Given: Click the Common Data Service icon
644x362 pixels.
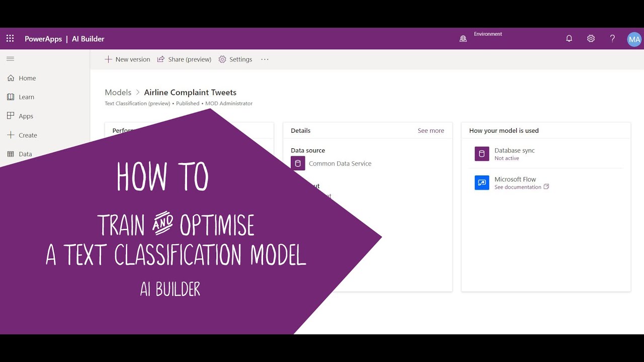Looking at the screenshot, I should 298,163.
